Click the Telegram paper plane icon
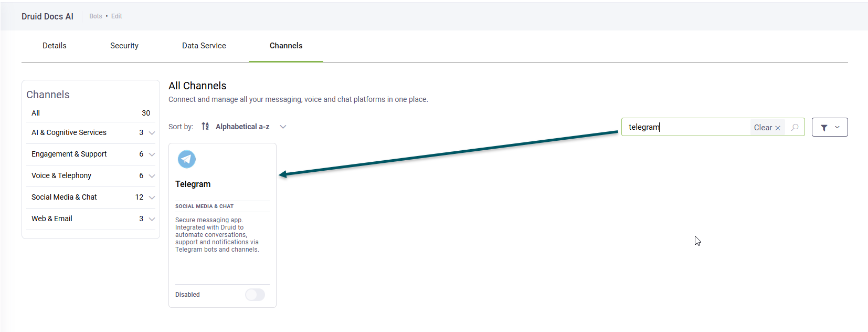 tap(187, 159)
